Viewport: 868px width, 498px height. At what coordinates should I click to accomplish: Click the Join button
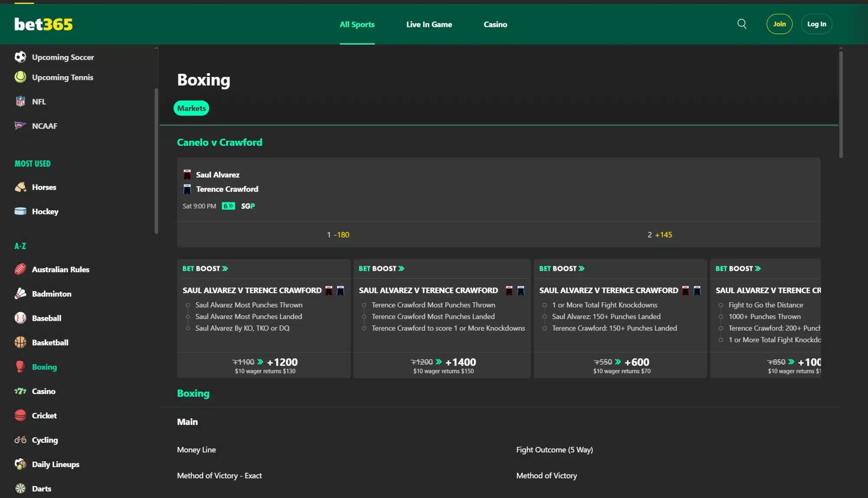coord(779,24)
